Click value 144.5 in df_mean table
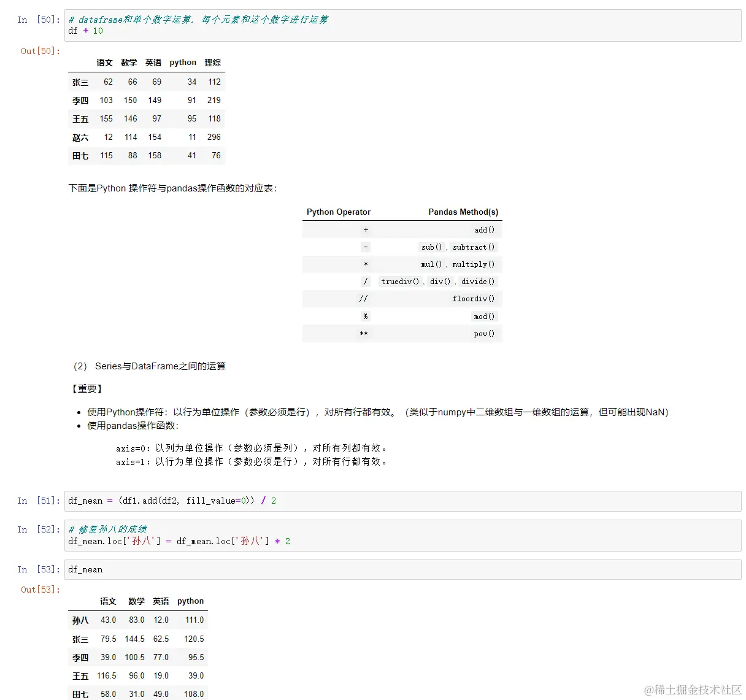Viewport: 746px width, 700px height. [135, 639]
